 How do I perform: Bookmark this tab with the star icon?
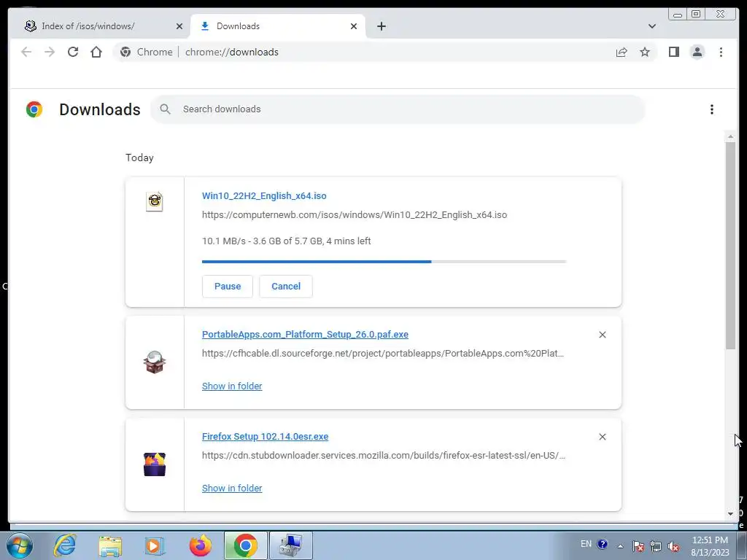645,52
